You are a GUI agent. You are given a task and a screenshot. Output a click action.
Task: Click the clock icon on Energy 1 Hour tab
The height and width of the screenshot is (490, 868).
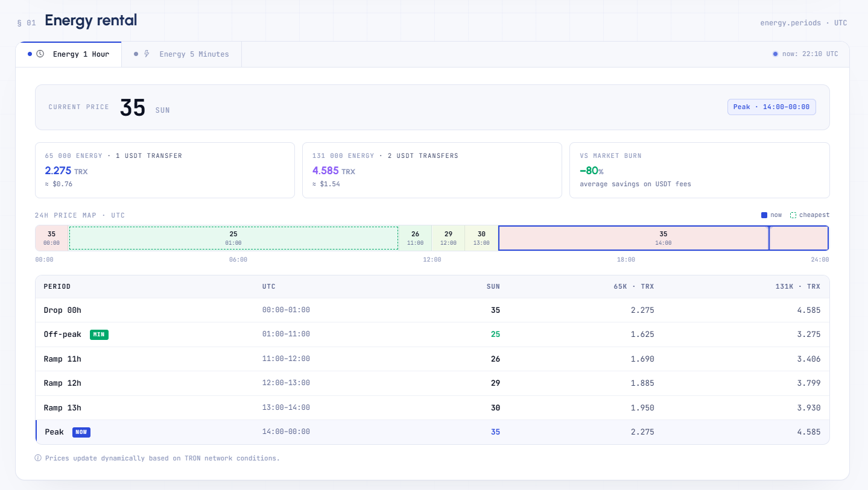[x=40, y=54]
